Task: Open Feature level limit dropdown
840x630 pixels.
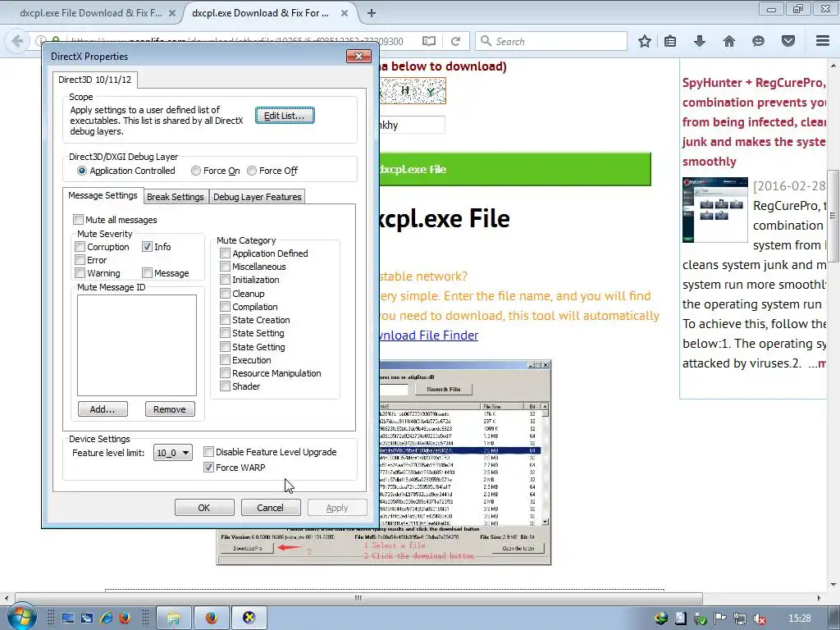Action: 172,453
